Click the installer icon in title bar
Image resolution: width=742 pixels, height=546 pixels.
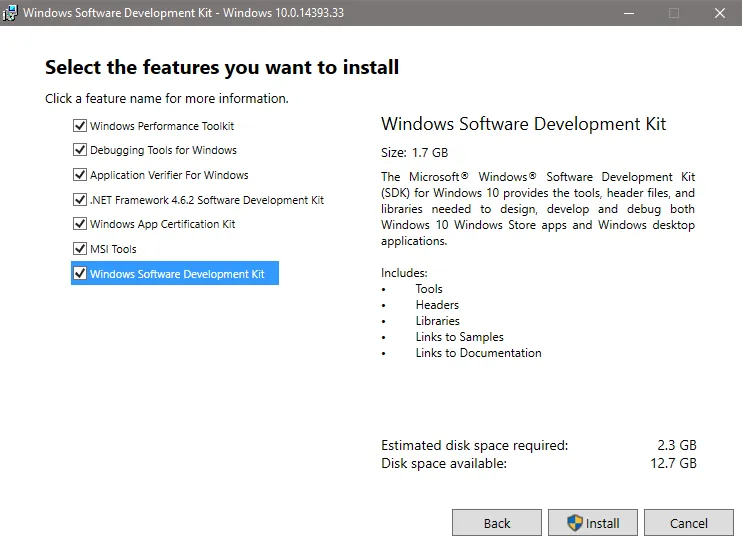click(x=12, y=13)
